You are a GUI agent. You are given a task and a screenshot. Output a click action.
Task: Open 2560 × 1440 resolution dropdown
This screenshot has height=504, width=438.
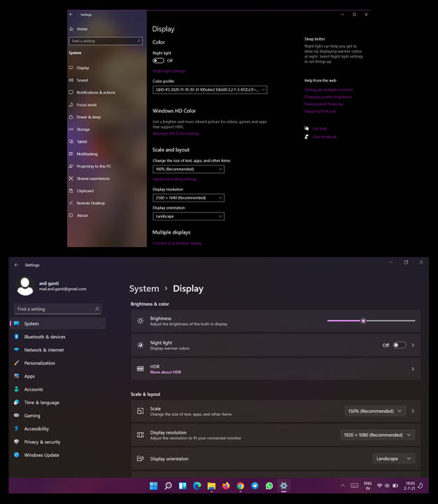tap(188, 197)
